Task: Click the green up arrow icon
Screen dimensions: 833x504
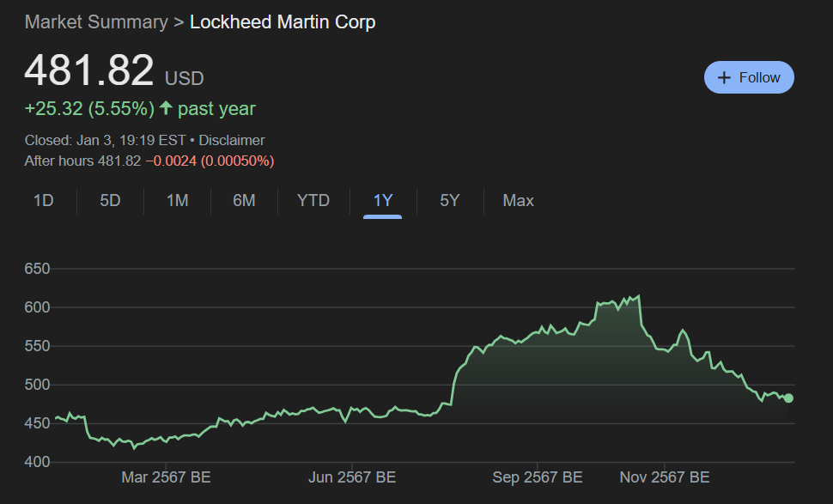Action: point(166,108)
